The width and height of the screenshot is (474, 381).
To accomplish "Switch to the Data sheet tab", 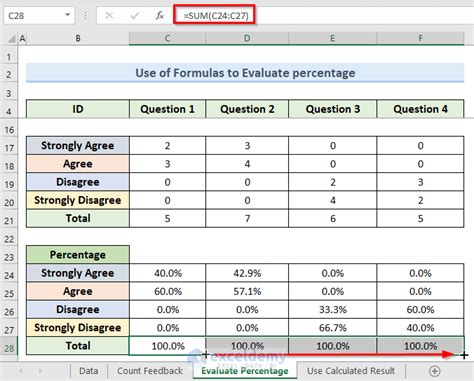I will click(x=89, y=371).
